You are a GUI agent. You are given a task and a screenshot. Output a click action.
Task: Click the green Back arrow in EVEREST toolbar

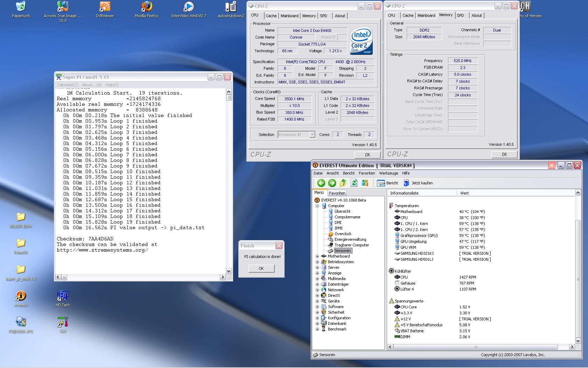[x=321, y=183]
